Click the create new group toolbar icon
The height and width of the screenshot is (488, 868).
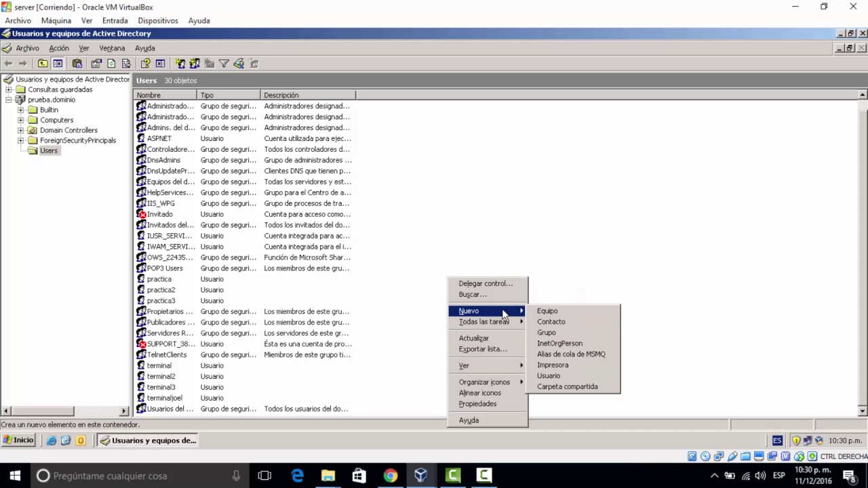[x=195, y=63]
